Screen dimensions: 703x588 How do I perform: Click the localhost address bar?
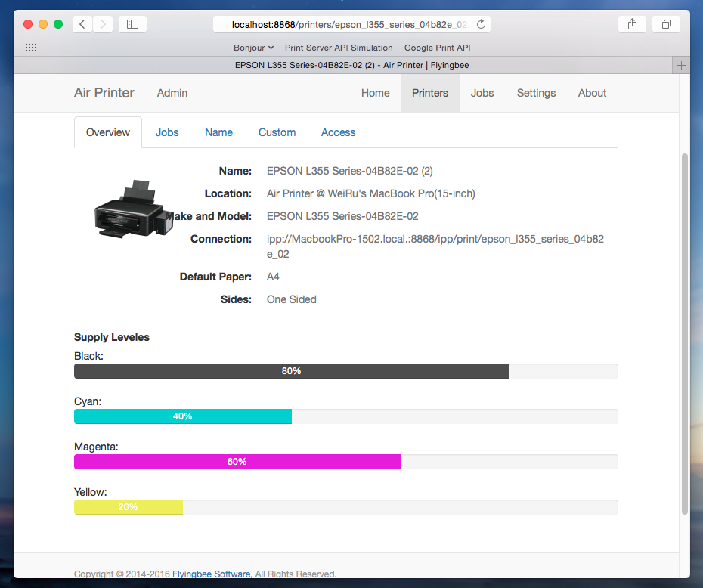351,24
